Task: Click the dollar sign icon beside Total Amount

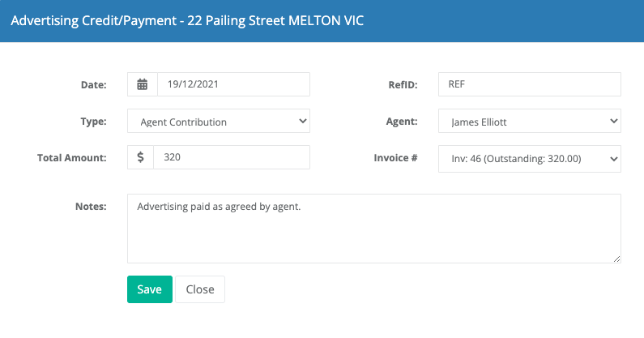Action: tap(140, 157)
